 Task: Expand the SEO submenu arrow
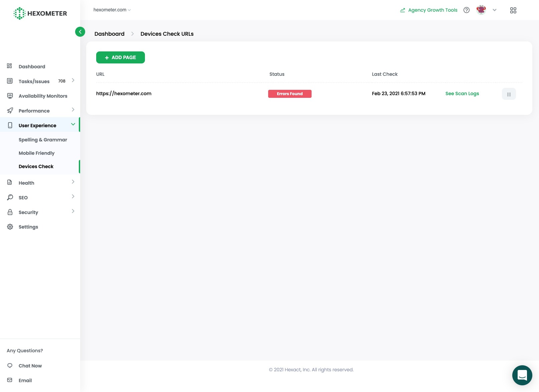click(73, 196)
